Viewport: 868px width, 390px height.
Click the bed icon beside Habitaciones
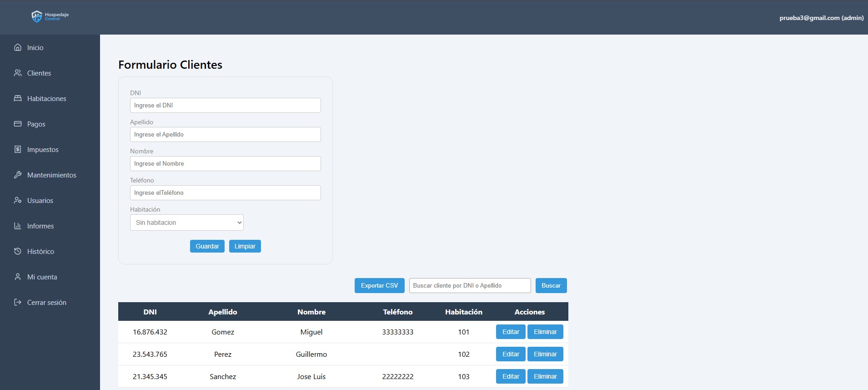(x=18, y=98)
